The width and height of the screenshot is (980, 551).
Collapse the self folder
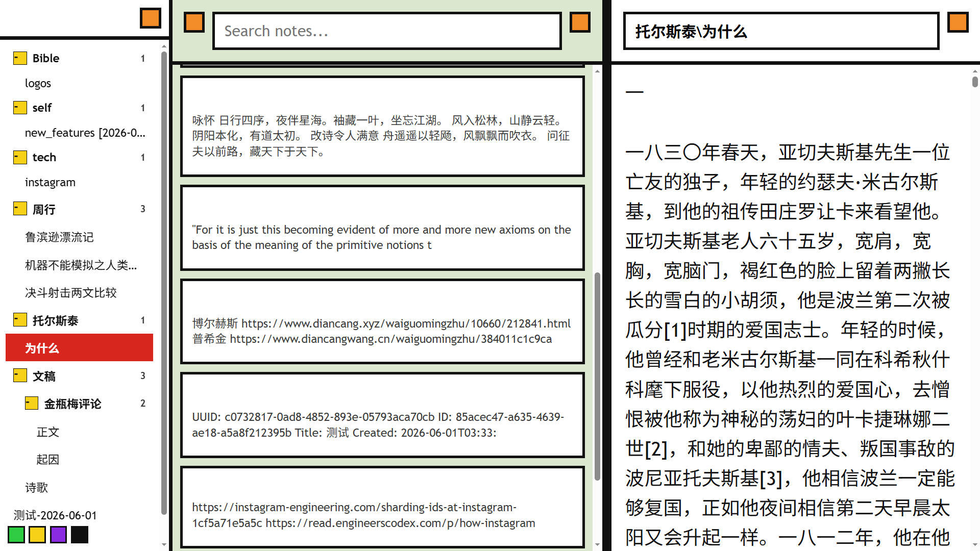pos(20,108)
